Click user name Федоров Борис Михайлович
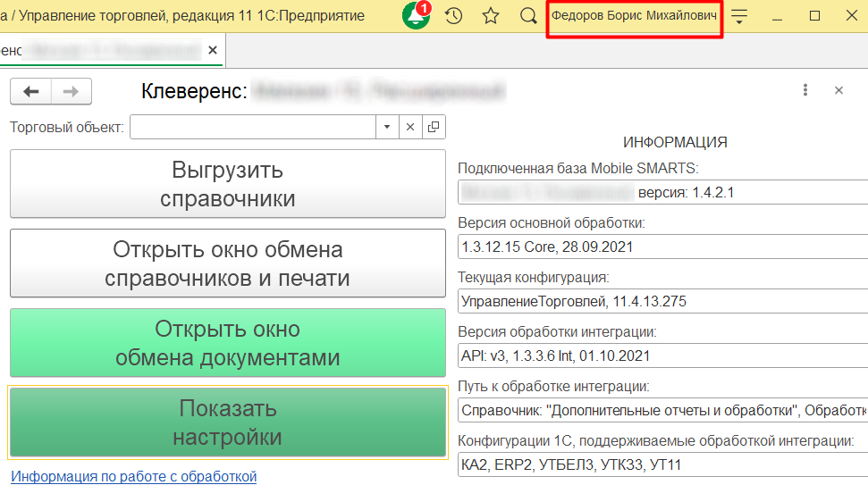 coord(634,15)
